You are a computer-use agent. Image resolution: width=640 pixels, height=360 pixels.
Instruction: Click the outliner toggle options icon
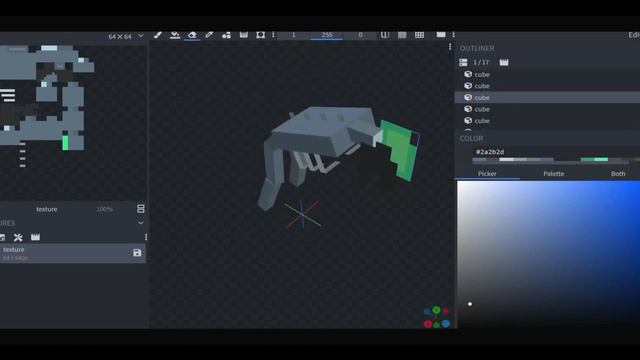coord(463,62)
